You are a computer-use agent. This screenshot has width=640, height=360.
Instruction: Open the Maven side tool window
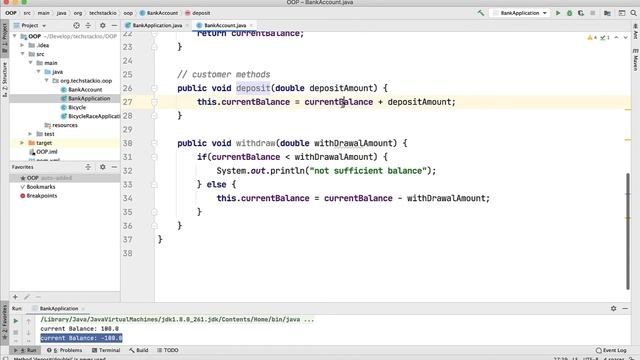coord(636,60)
